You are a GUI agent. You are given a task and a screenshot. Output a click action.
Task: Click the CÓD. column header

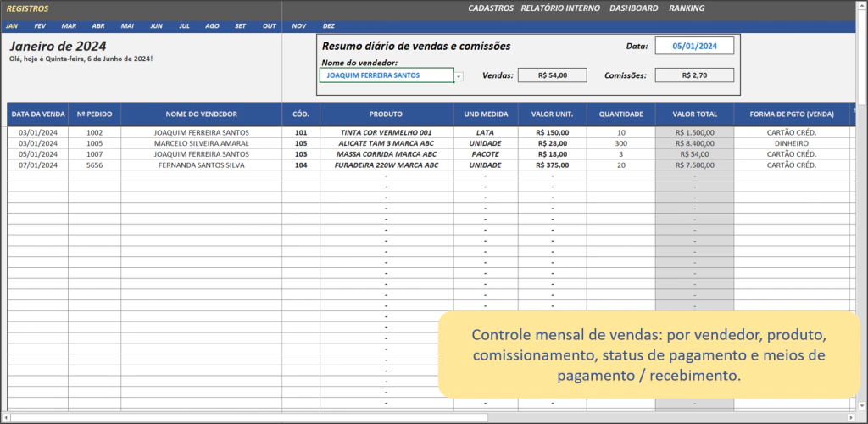coord(301,114)
